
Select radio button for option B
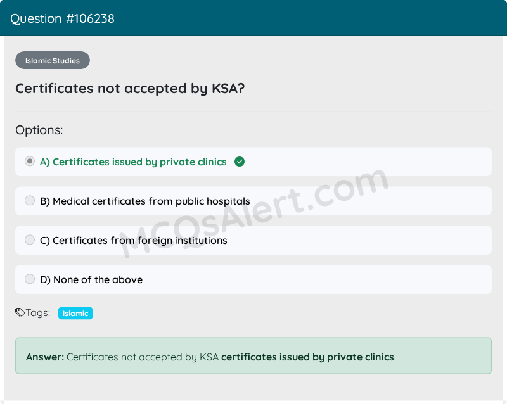(30, 201)
